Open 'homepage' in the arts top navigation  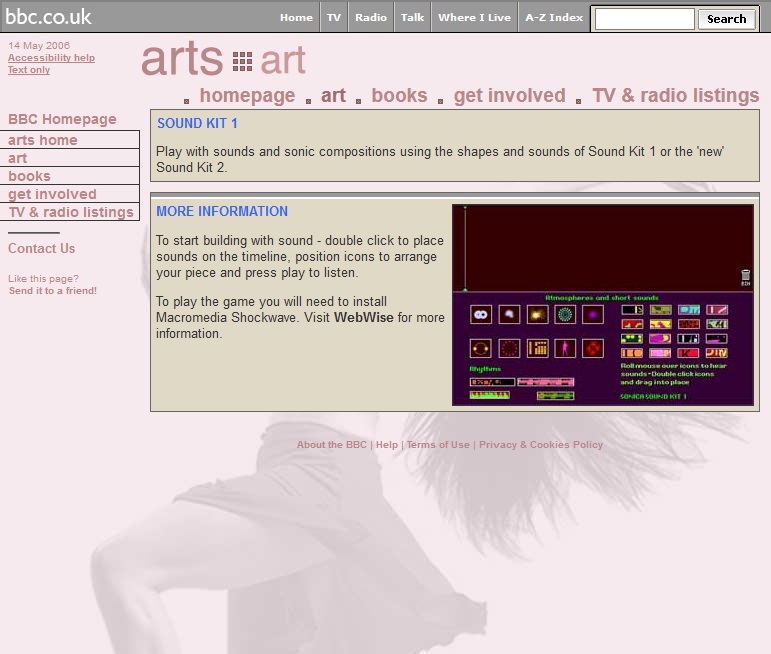[247, 95]
